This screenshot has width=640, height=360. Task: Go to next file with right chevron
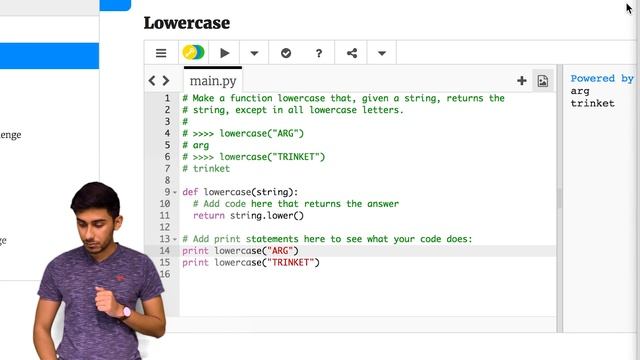pyautogui.click(x=166, y=80)
